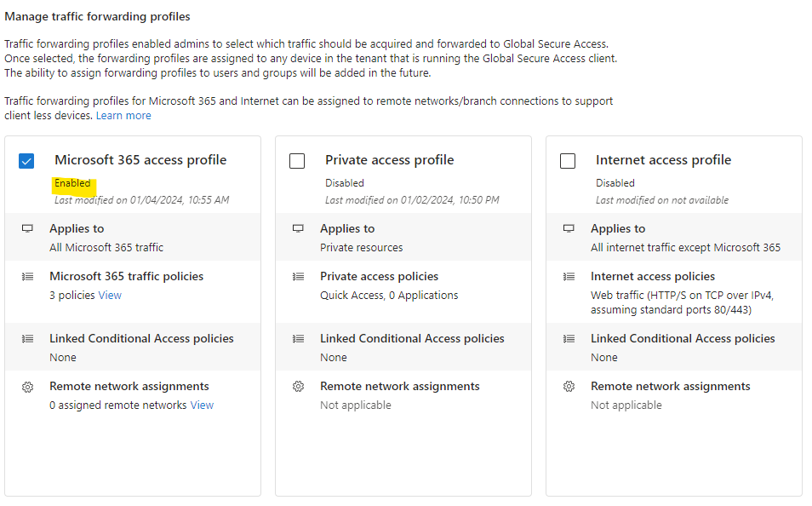Image resolution: width=812 pixels, height=506 pixels.
Task: Open the Learn more link
Action: coord(123,116)
